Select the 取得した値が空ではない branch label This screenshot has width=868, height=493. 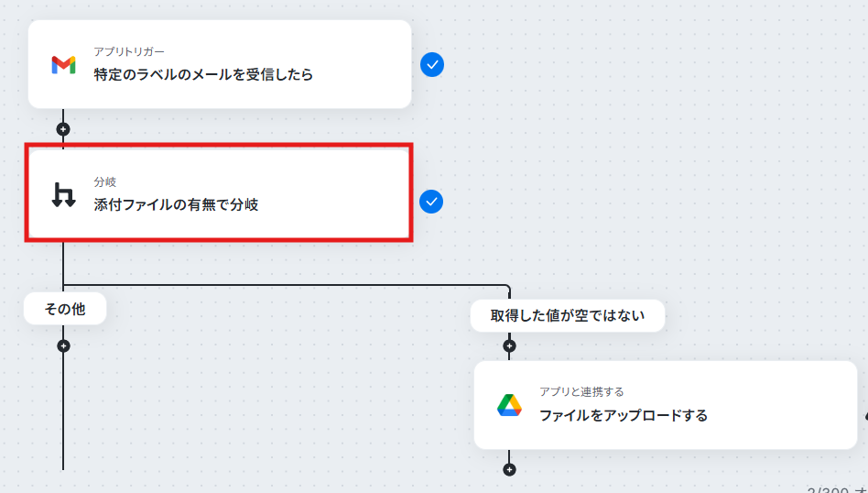[x=568, y=316]
